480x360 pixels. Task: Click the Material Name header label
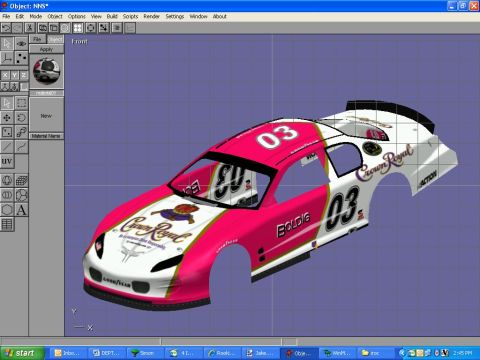46,136
